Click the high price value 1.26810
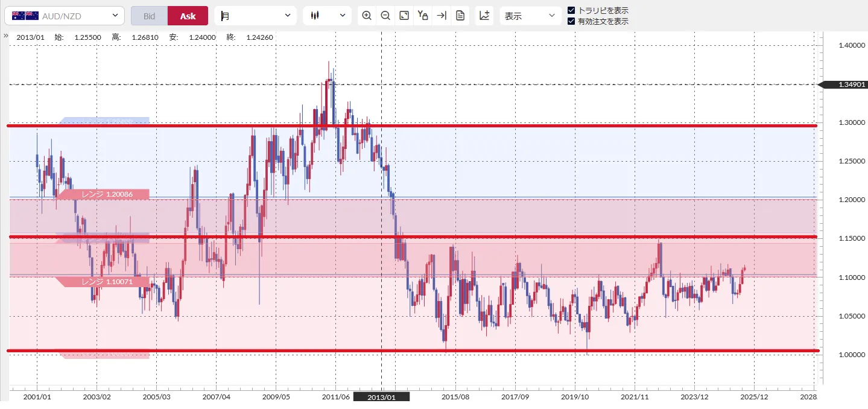The image size is (868, 409). (145, 37)
